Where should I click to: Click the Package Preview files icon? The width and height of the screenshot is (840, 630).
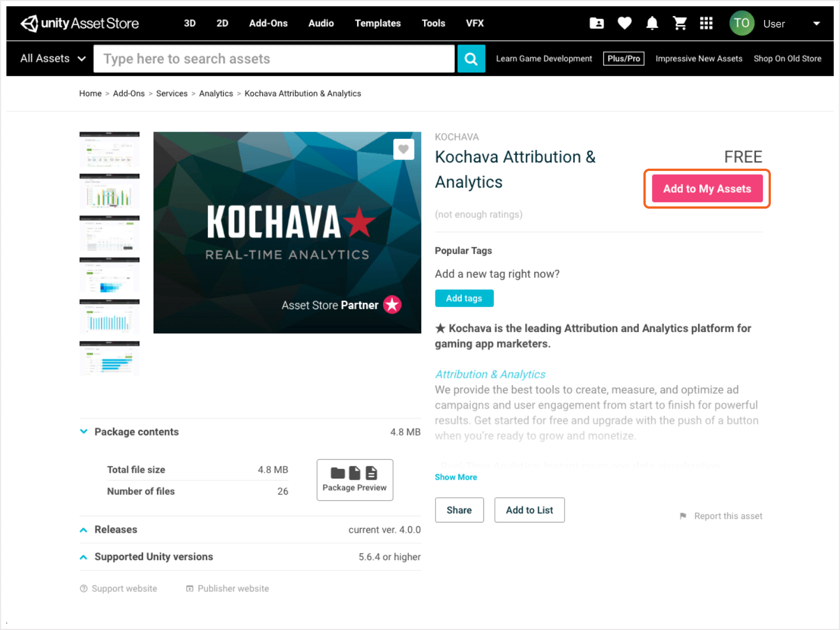pos(354,473)
